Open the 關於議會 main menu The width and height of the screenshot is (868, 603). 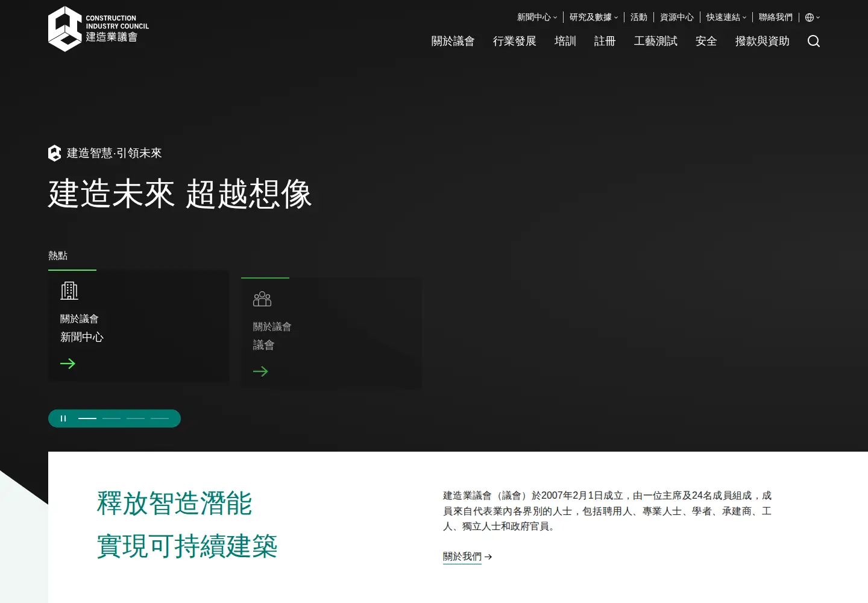click(453, 41)
